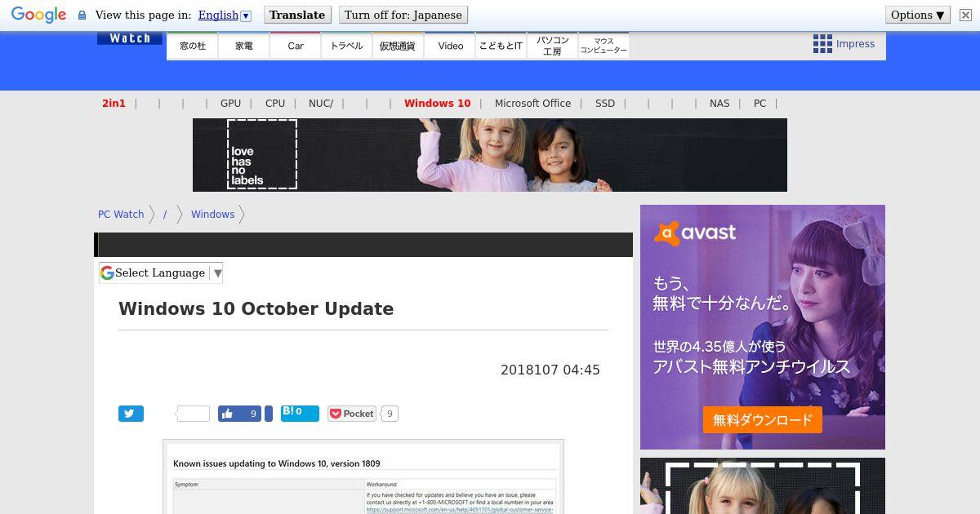Open the translate Options menu

(x=918, y=15)
